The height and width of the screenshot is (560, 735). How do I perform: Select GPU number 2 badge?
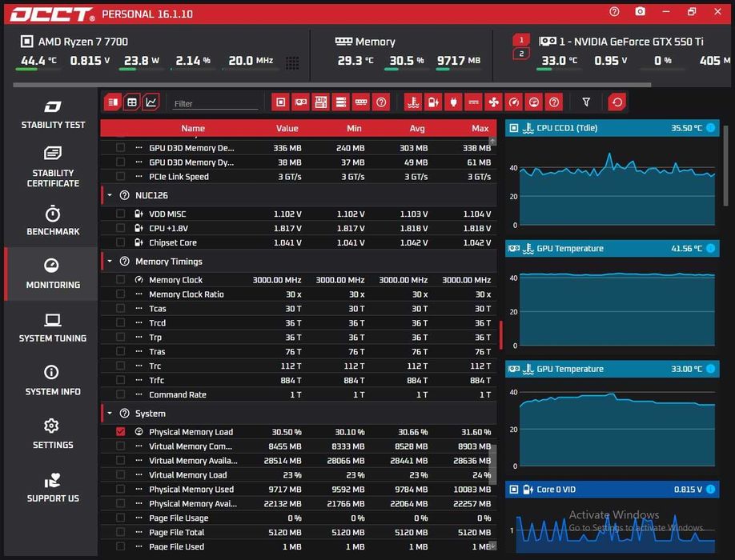tap(521, 54)
